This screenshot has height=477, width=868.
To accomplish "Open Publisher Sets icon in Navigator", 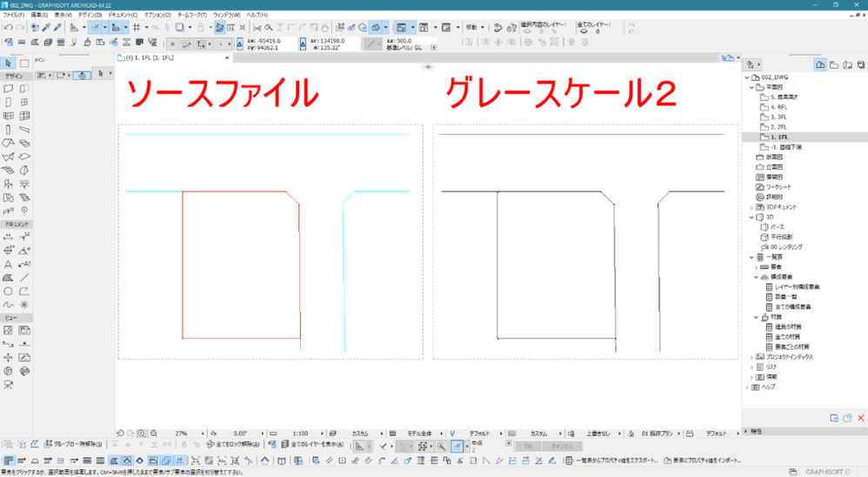I will tap(861, 64).
